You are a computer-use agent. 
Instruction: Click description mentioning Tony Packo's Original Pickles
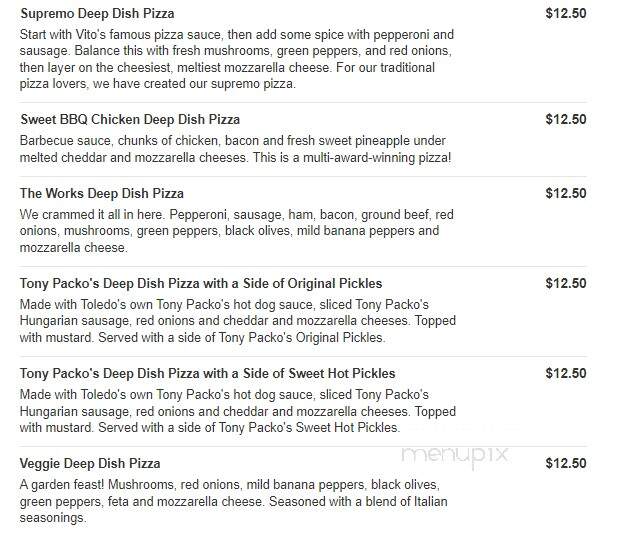coord(238,321)
